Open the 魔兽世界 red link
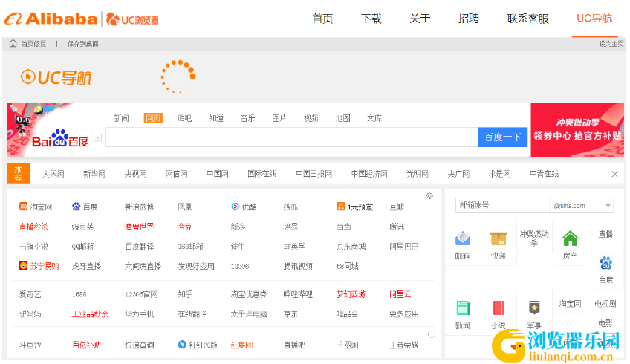The width and height of the screenshot is (630, 364). point(139,227)
